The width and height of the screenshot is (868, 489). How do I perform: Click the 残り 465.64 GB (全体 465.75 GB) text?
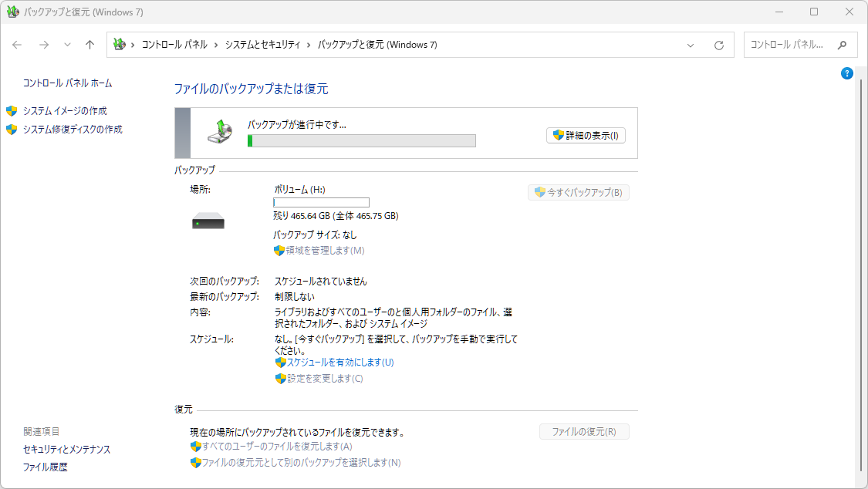(x=336, y=216)
